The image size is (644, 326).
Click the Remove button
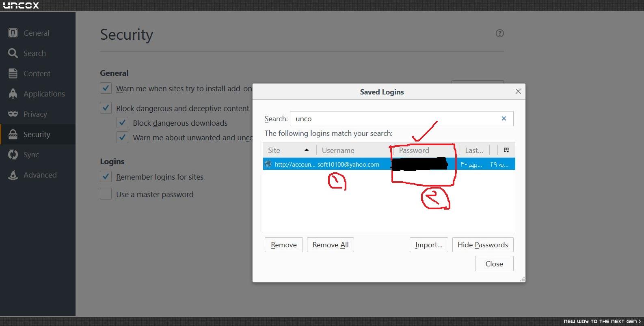[x=284, y=244]
